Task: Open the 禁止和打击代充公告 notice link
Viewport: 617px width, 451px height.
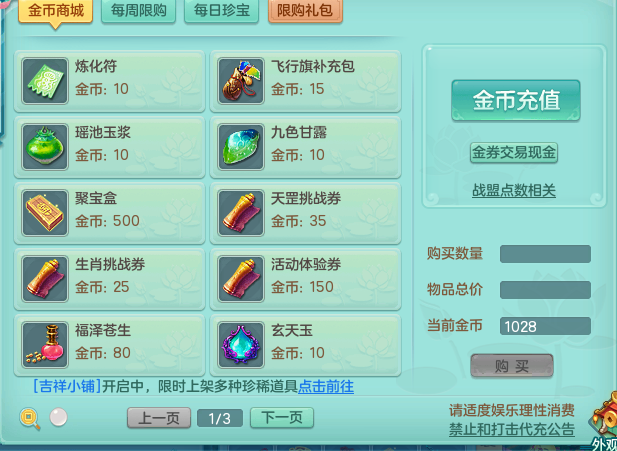Action: pos(512,429)
